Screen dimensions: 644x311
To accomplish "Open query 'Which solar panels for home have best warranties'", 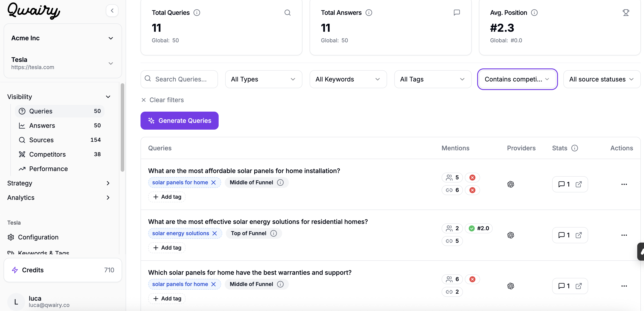I will coord(250,273).
